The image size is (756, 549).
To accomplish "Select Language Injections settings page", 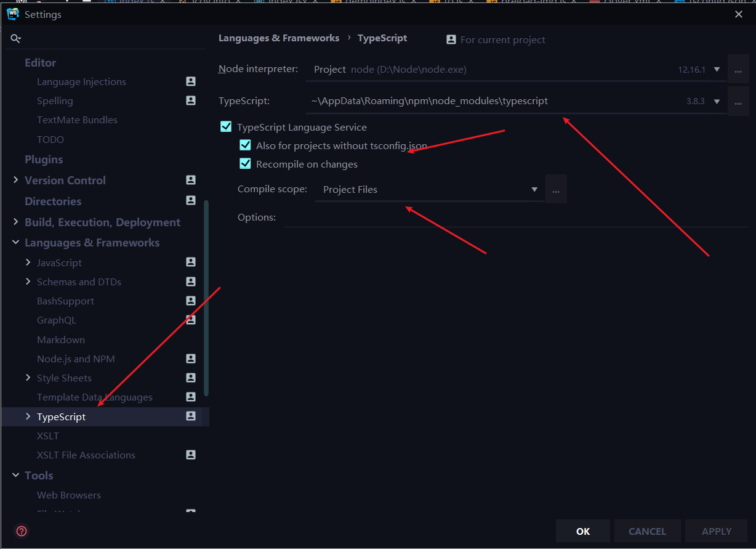I will coord(81,81).
